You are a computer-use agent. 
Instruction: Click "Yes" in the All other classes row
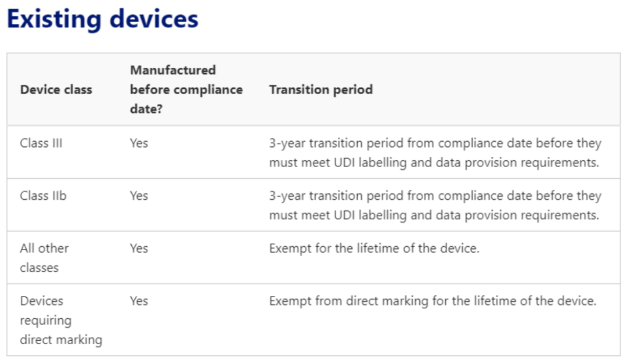point(139,248)
